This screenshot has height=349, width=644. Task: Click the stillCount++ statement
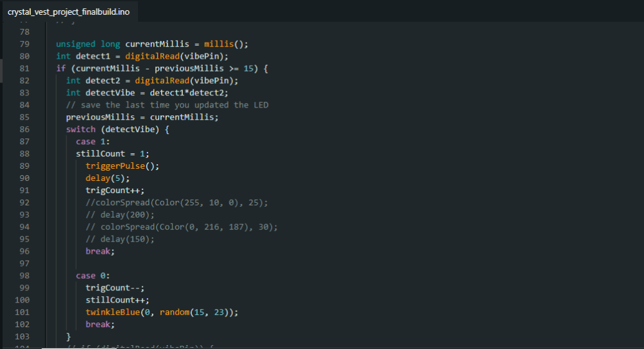[117, 300]
